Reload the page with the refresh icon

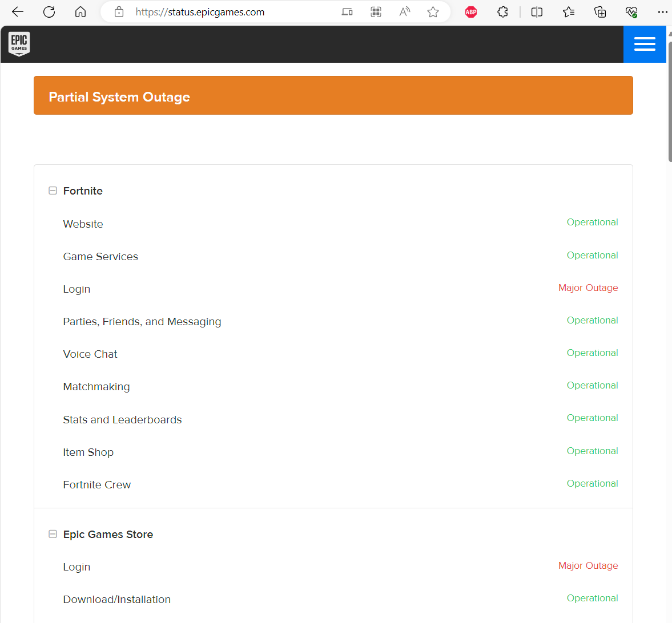point(49,12)
